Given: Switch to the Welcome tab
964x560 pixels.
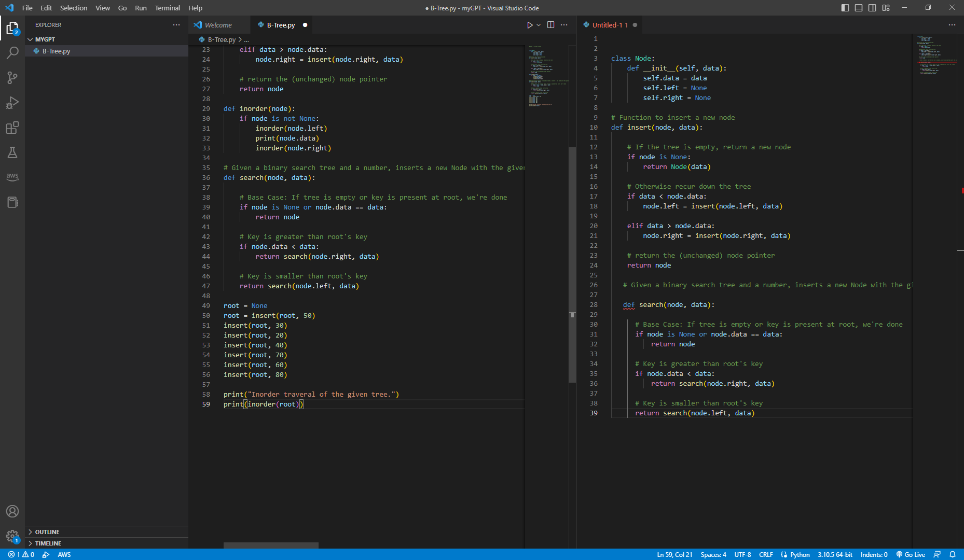Looking at the screenshot, I should pos(218,25).
